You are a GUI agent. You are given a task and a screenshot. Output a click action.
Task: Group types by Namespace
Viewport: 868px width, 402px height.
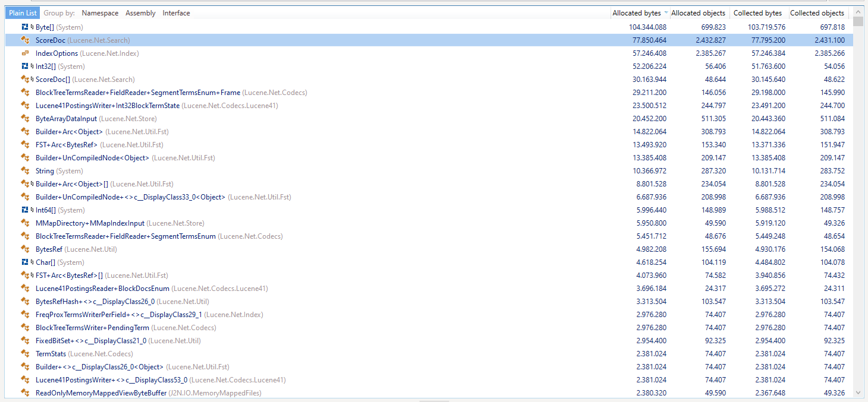tap(100, 13)
